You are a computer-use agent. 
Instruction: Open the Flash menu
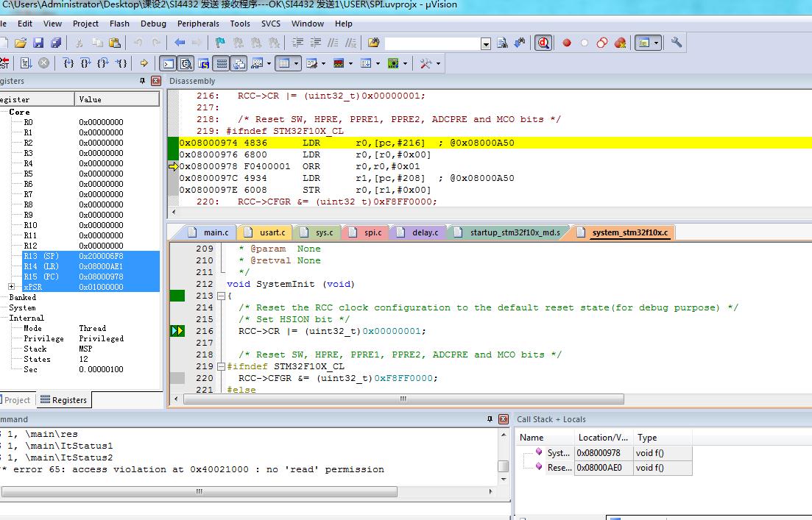(x=119, y=24)
